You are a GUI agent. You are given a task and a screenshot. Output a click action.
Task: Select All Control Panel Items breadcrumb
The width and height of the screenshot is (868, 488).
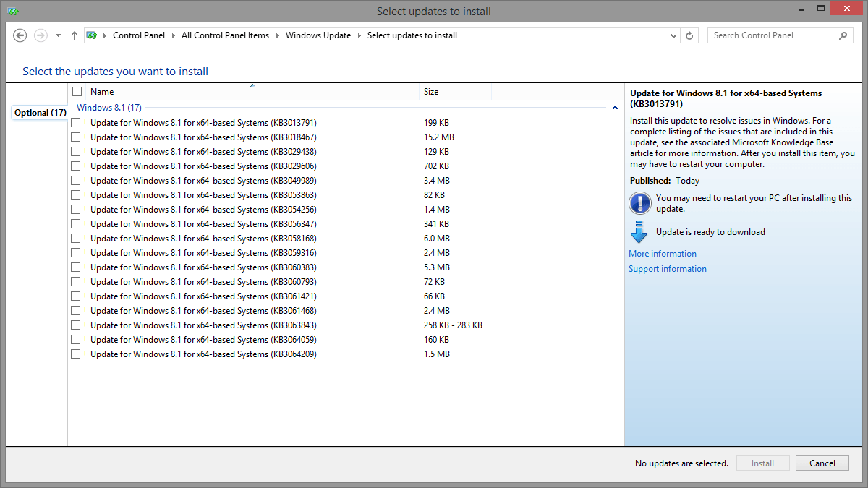click(225, 35)
